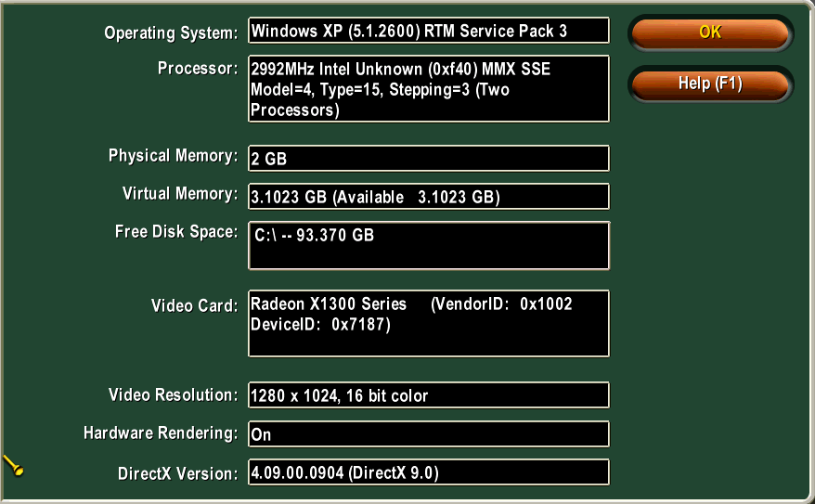The height and width of the screenshot is (504, 815).
Task: Select the Operating System value field
Action: click(428, 31)
